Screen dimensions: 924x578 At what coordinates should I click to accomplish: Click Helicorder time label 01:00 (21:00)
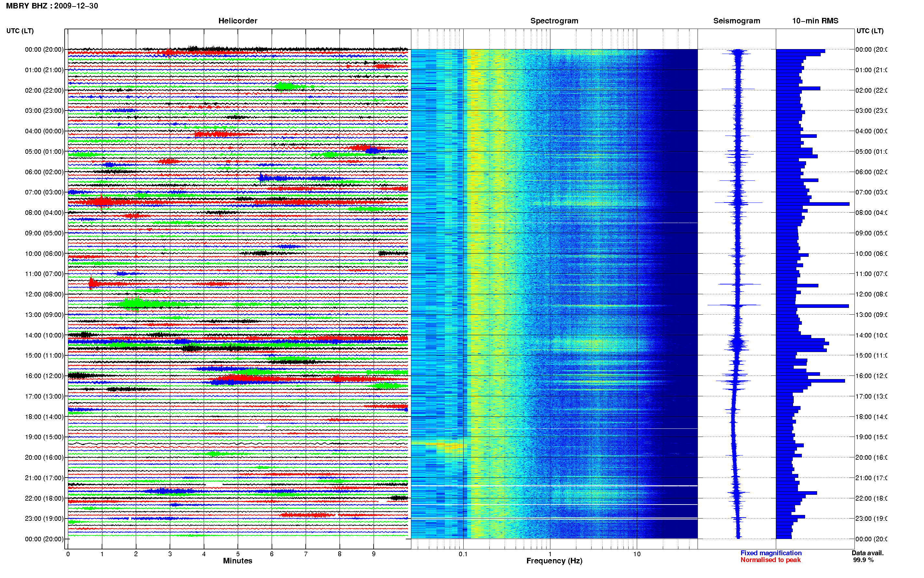pos(44,70)
